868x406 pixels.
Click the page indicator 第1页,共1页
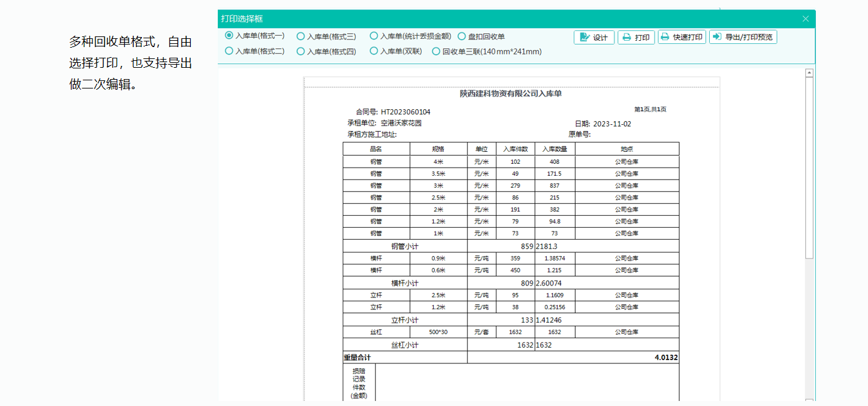[x=650, y=109]
